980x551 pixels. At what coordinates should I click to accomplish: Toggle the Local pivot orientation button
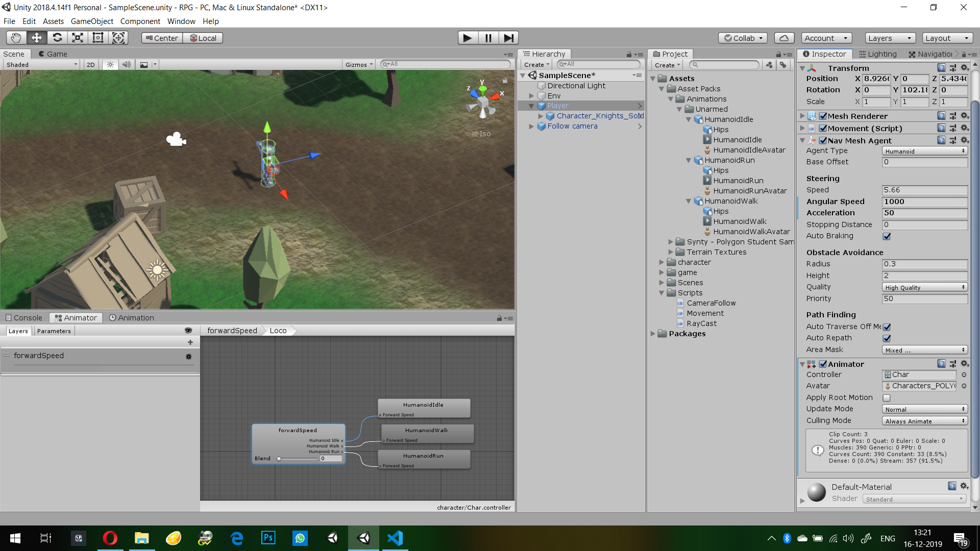pos(203,37)
